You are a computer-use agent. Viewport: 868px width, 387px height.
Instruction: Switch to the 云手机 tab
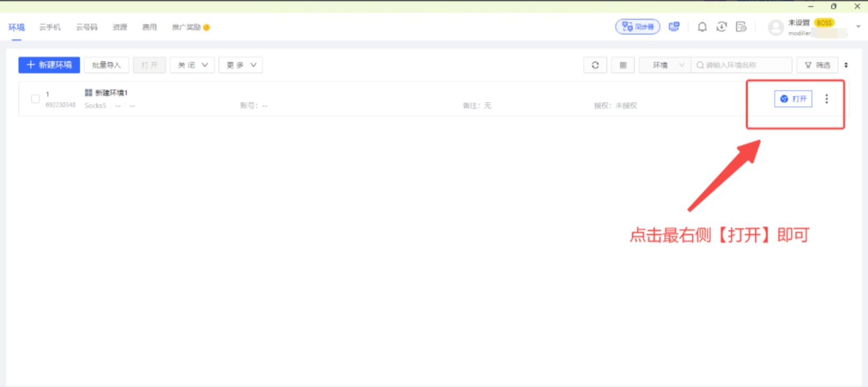49,27
